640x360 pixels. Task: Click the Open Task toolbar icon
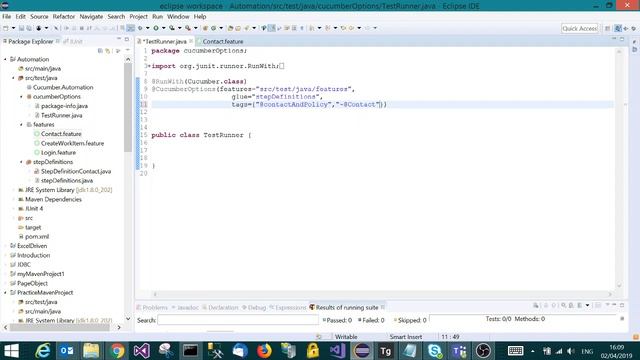238,28
